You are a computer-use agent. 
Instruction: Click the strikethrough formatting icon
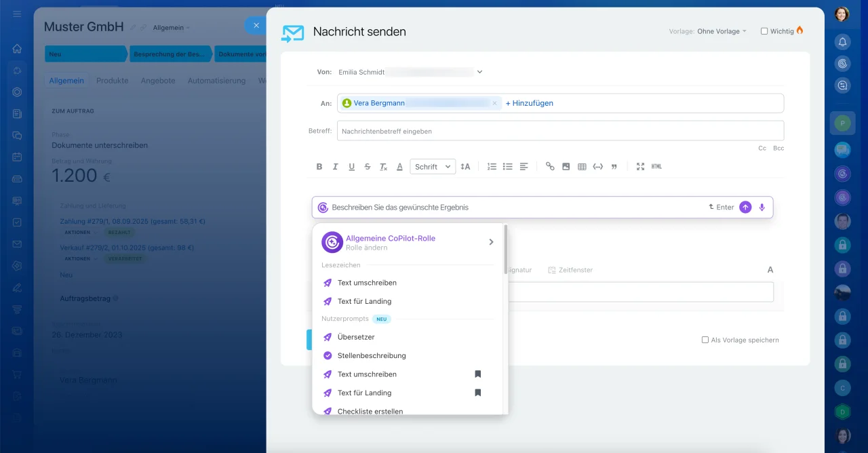[x=368, y=167]
